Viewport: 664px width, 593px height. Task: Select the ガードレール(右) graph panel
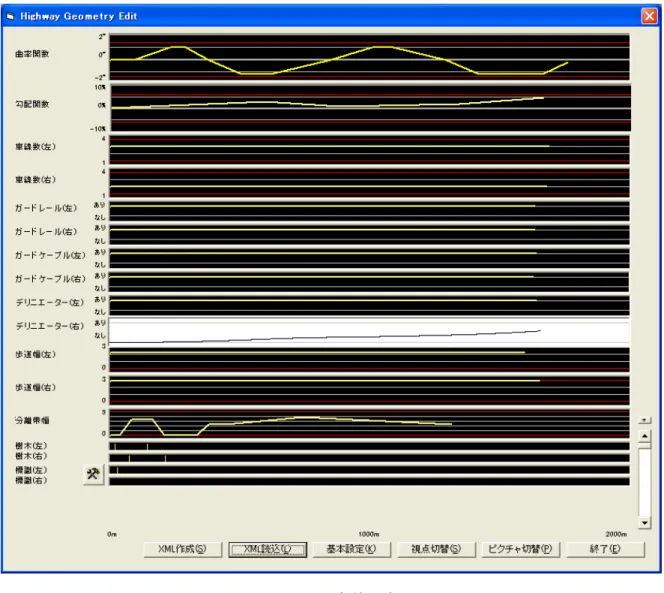click(x=369, y=235)
